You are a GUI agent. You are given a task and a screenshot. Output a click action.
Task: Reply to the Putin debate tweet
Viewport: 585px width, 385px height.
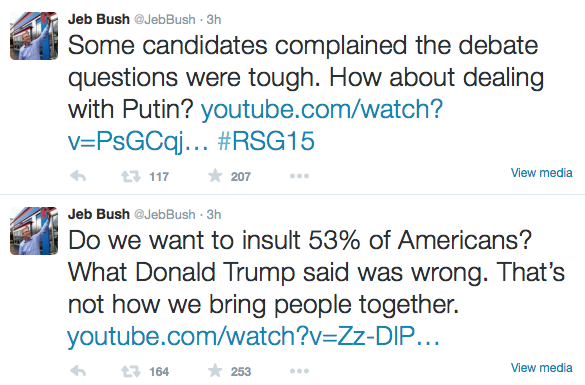click(x=78, y=176)
